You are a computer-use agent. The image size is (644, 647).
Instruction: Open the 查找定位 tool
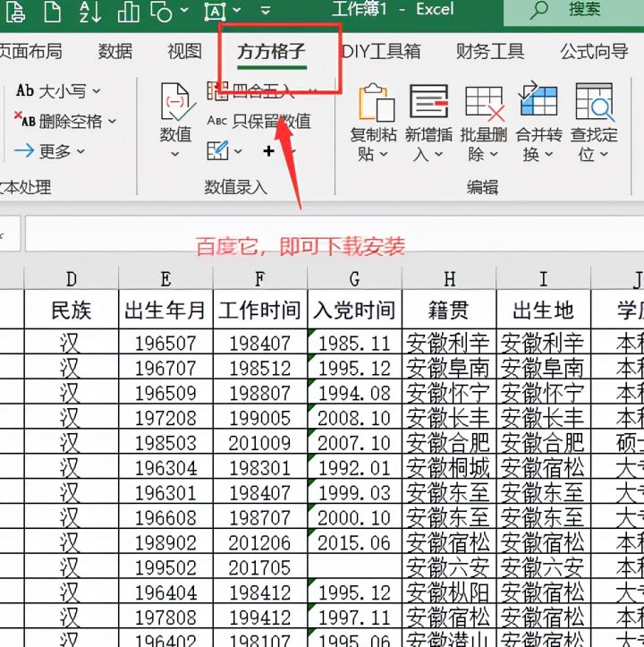tap(594, 122)
